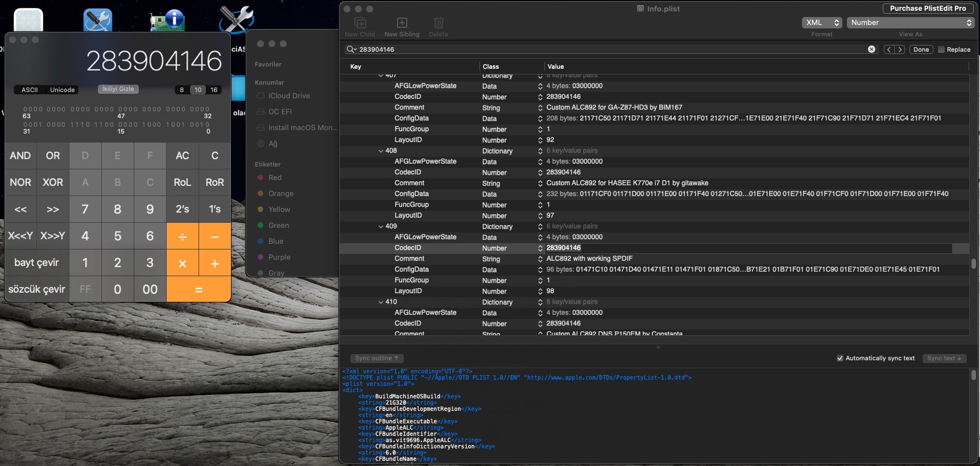Open the System Information chip icon on desktop
Viewport: 980px width, 466px height.
pos(167,20)
